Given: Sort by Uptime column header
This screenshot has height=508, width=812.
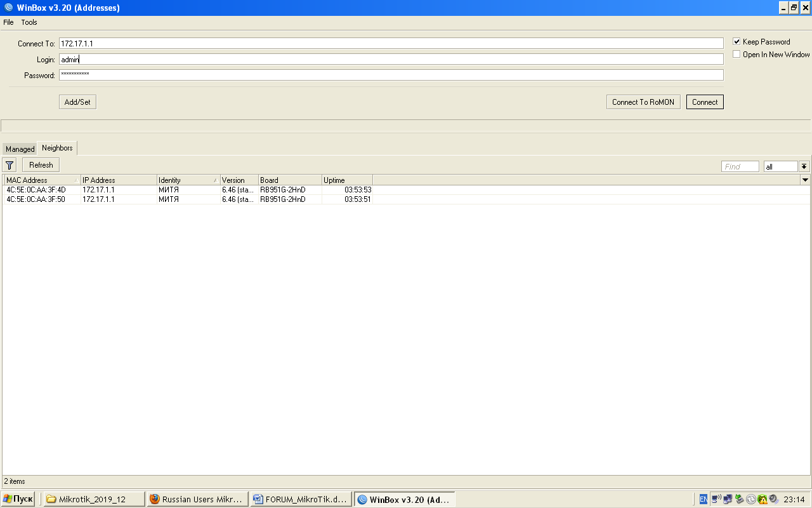Looking at the screenshot, I should [347, 180].
